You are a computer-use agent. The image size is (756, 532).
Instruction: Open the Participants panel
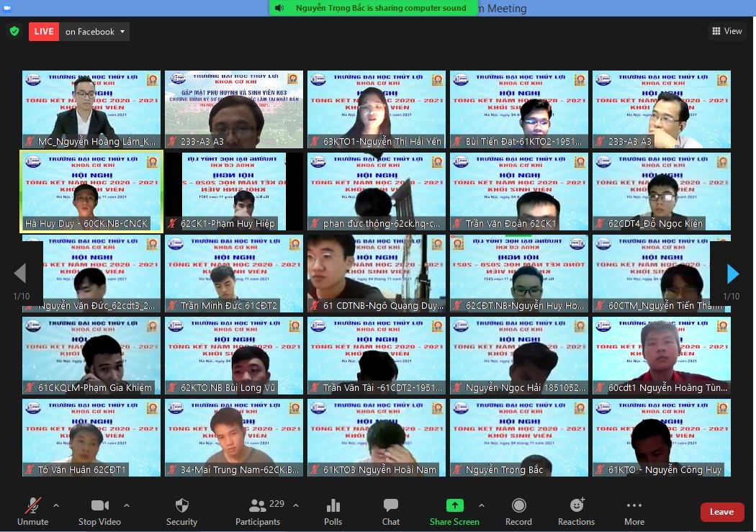tap(257, 511)
